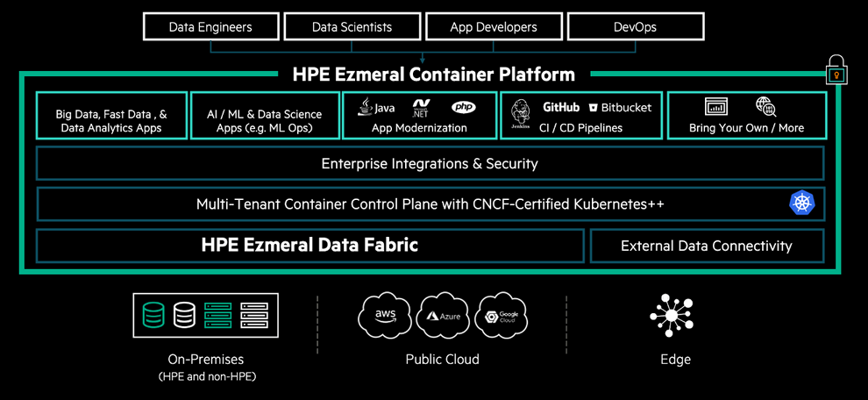Click the App Modernization label

pos(419,128)
